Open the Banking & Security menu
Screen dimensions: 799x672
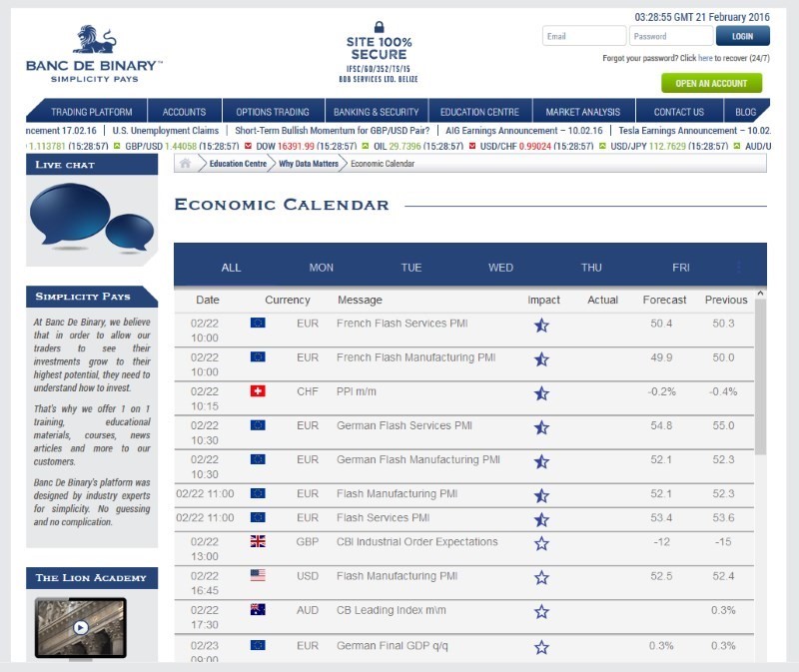tap(377, 112)
